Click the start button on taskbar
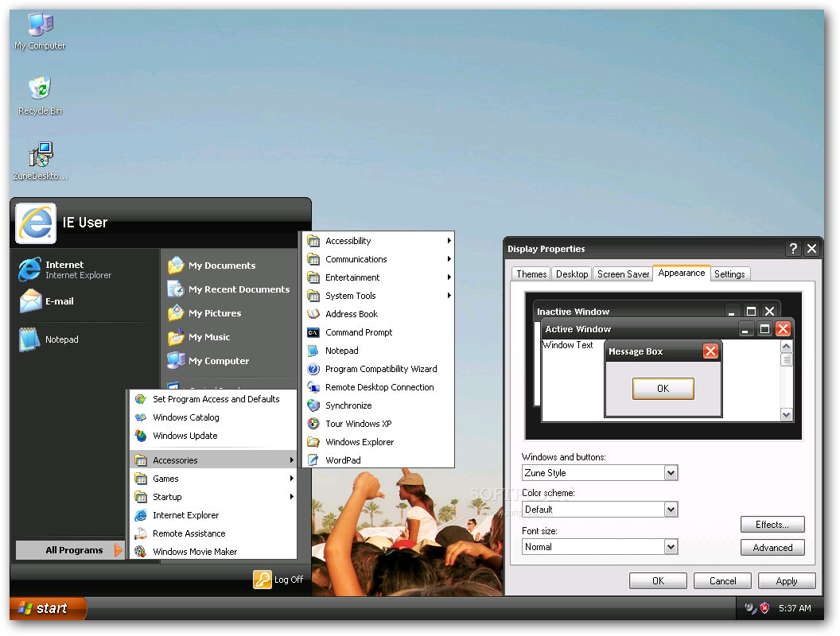The width and height of the screenshot is (840, 636). [47, 608]
